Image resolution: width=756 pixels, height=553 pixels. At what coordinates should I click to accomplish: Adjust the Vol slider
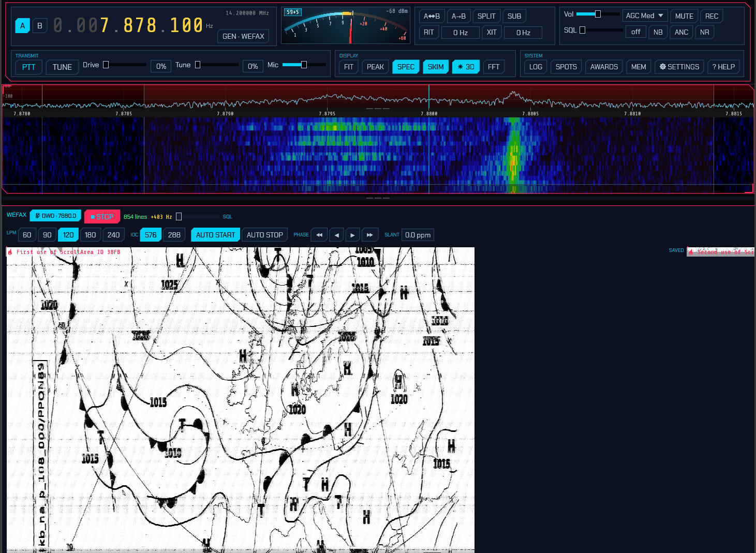(598, 14)
